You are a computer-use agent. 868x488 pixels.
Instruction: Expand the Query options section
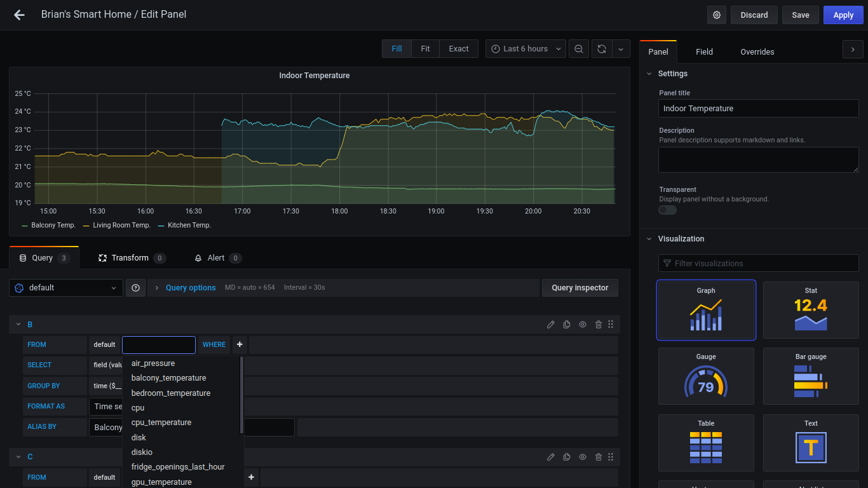[190, 288]
